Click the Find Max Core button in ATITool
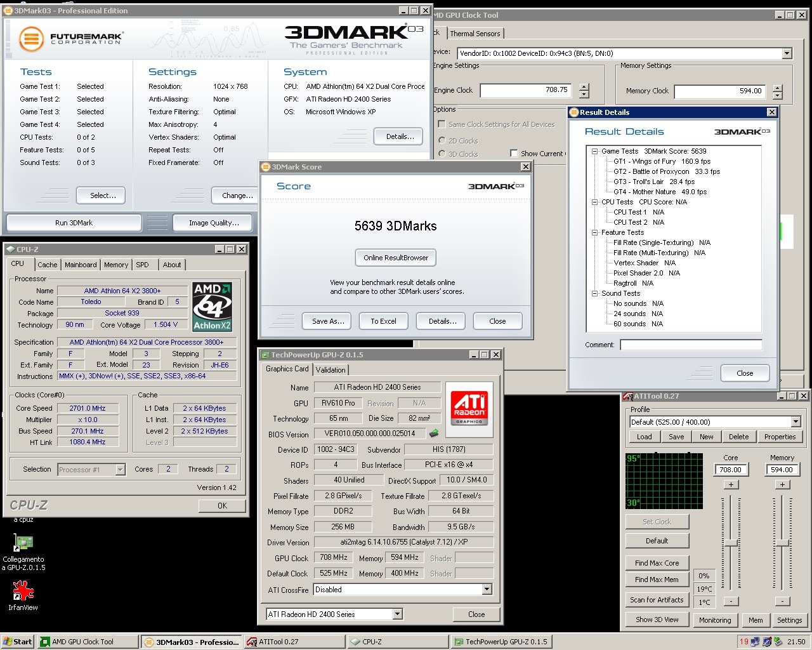Image resolution: width=812 pixels, height=650 pixels. click(657, 563)
